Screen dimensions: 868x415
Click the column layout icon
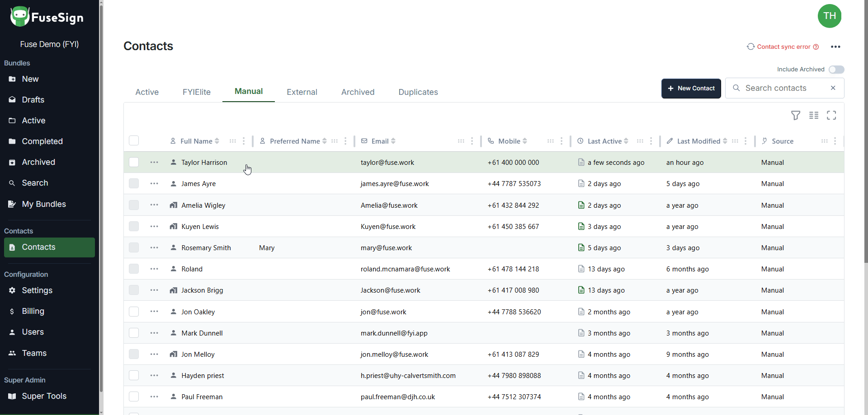(814, 116)
